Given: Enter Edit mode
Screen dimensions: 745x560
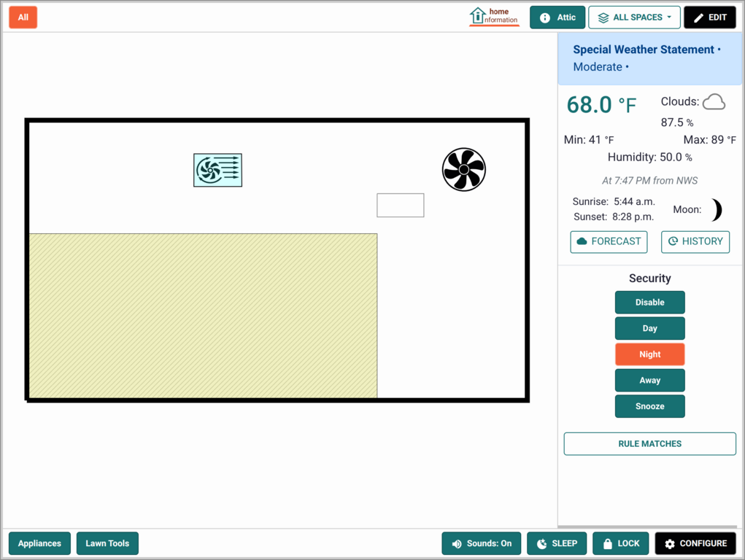Looking at the screenshot, I should pos(710,17).
